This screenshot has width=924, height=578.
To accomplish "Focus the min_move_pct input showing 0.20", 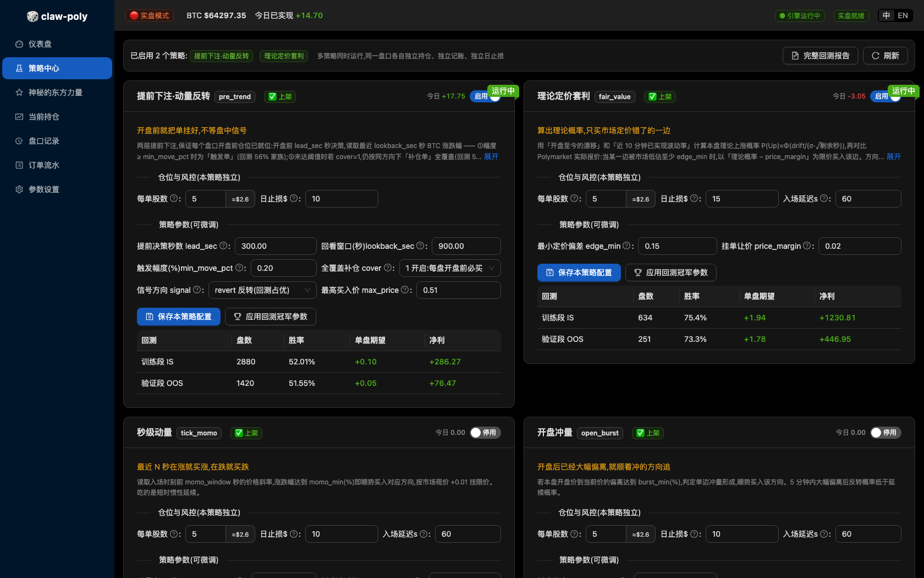I will click(x=284, y=268).
